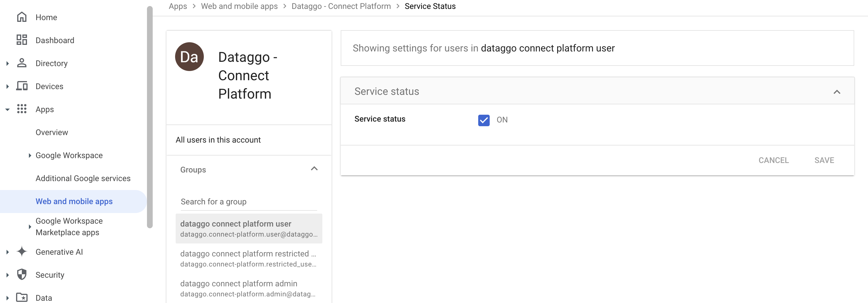Click the SAVE button
Screen dimensions: 868x303
click(x=824, y=160)
